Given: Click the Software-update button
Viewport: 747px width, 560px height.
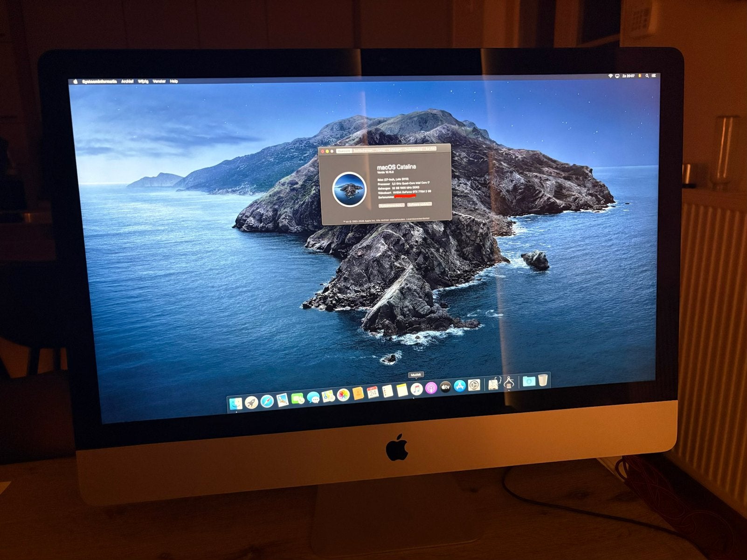Looking at the screenshot, I should (420, 205).
